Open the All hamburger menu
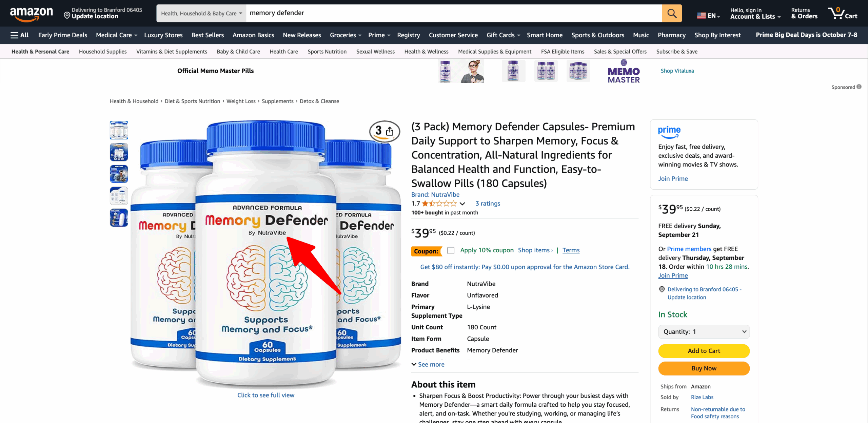 [x=19, y=35]
